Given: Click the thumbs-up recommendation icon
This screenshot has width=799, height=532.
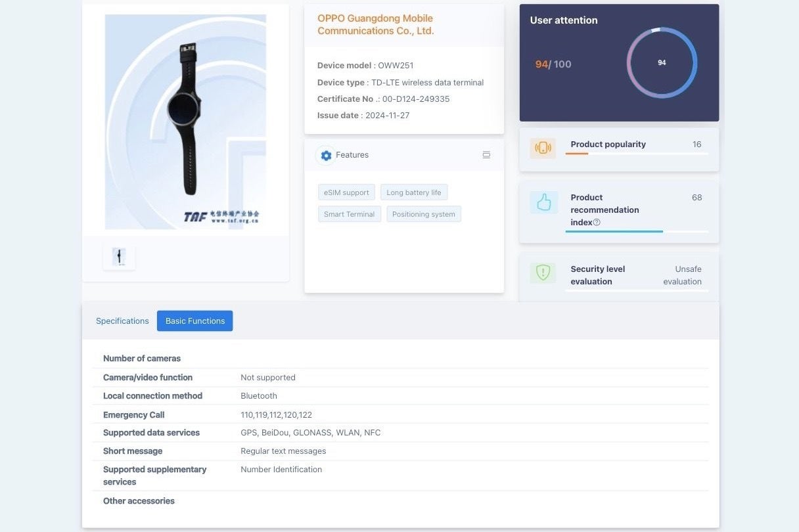Looking at the screenshot, I should [x=543, y=202].
